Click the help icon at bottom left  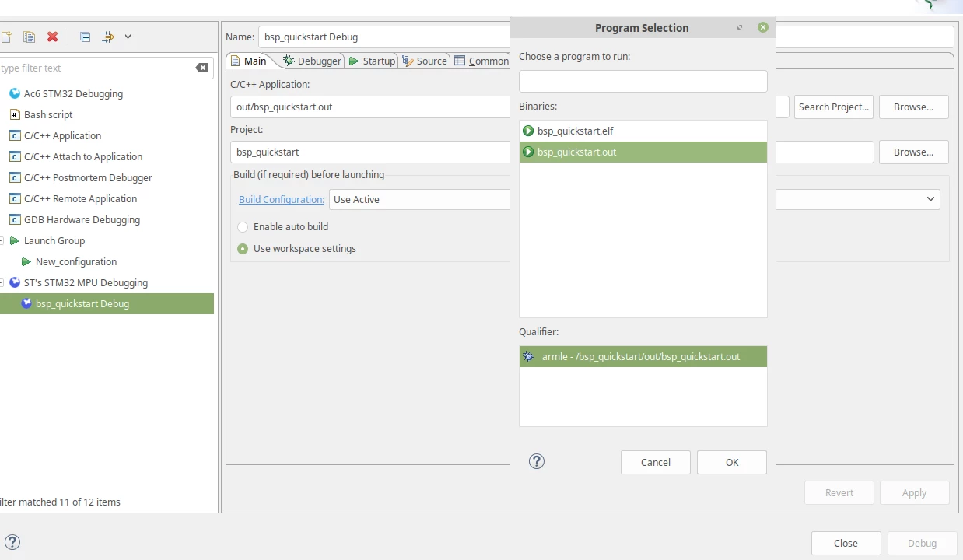tap(12, 542)
